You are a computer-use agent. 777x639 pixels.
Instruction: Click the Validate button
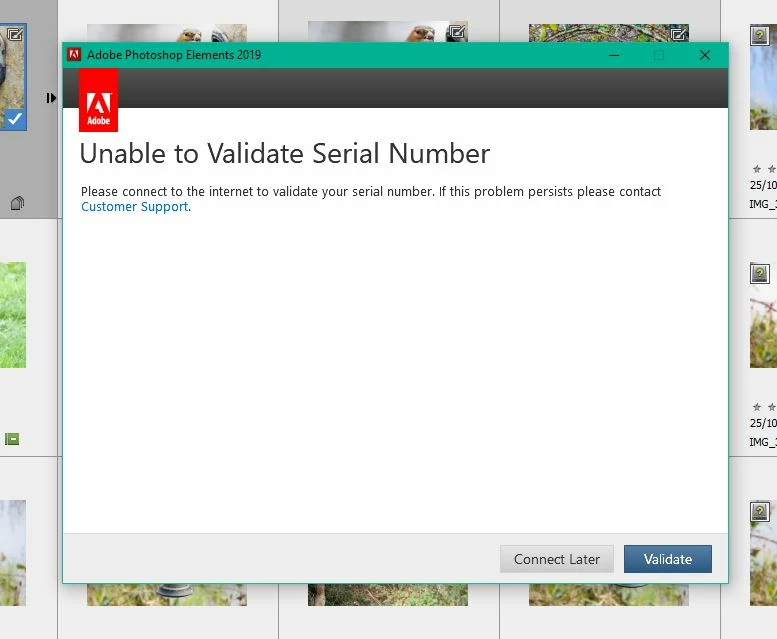click(x=667, y=559)
